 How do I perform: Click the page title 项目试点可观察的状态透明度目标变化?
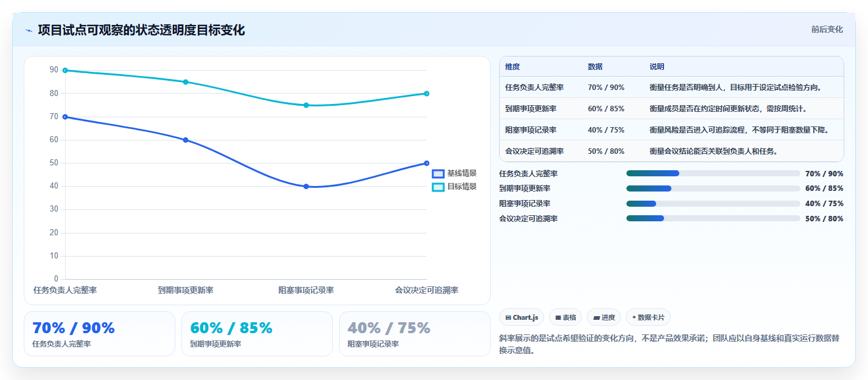[x=141, y=30]
